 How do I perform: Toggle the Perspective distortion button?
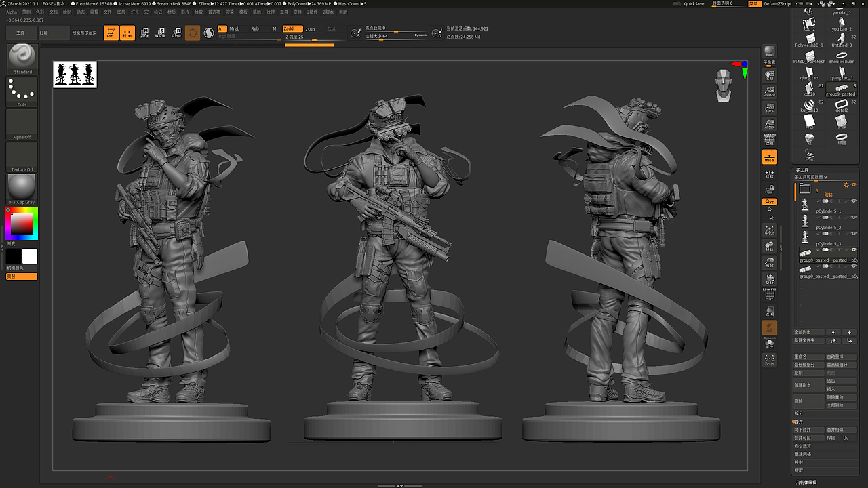[770, 141]
